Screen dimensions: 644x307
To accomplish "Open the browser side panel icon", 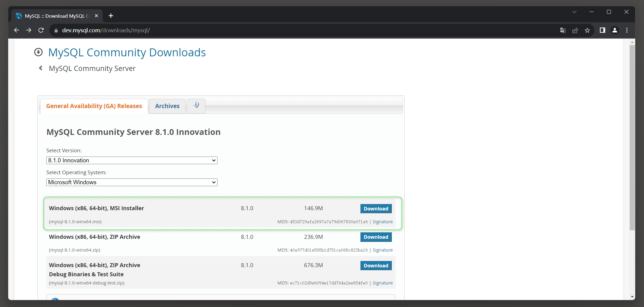I will click(x=602, y=30).
